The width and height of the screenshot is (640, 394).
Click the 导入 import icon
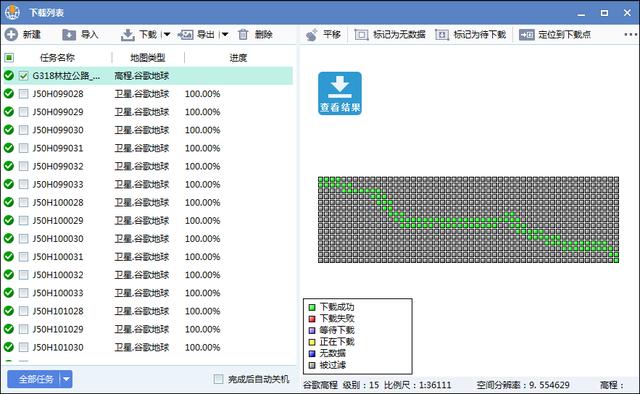[x=69, y=35]
